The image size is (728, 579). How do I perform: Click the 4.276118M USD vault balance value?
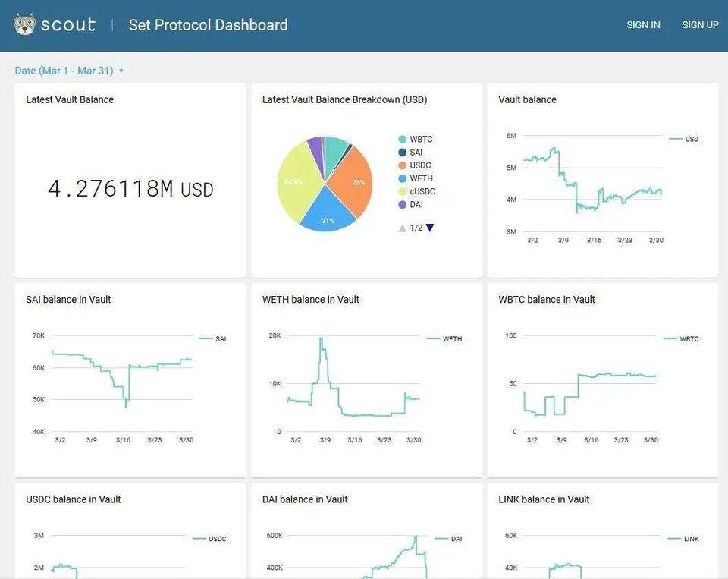click(x=130, y=188)
